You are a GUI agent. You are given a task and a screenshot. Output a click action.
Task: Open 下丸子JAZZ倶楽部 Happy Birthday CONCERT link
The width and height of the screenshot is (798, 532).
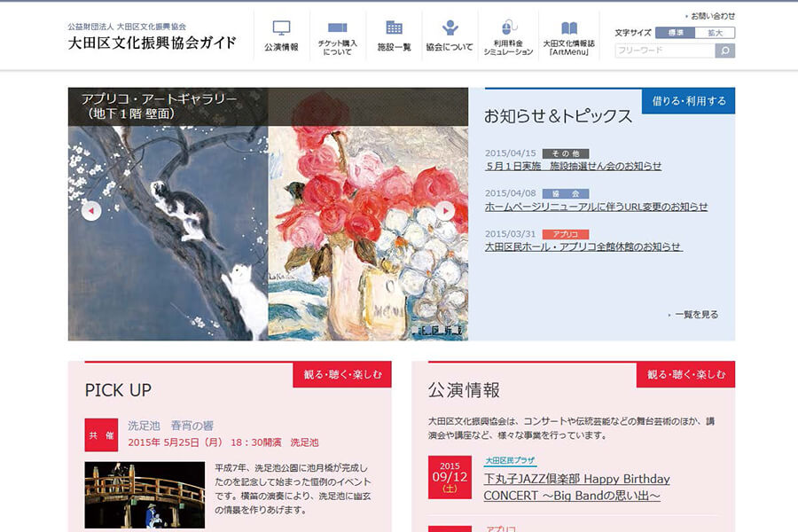[576, 487]
